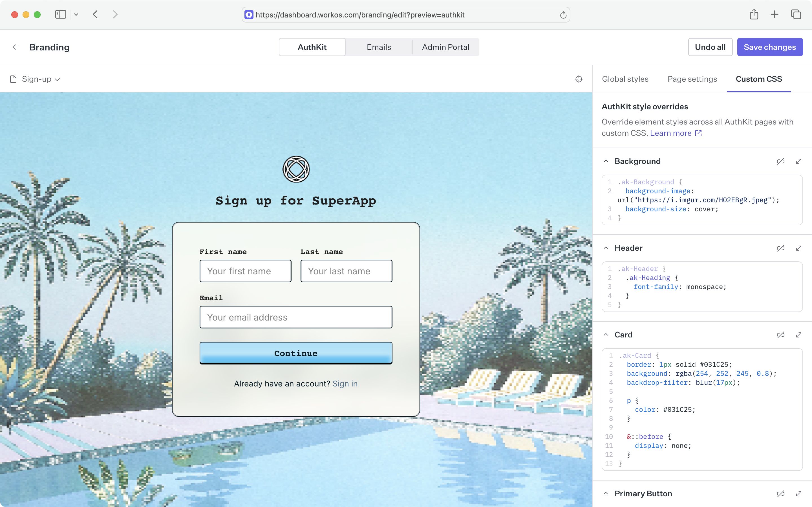Viewport: 812px width, 507px height.
Task: Open the browser sidebar toggle icon
Action: [x=60, y=14]
